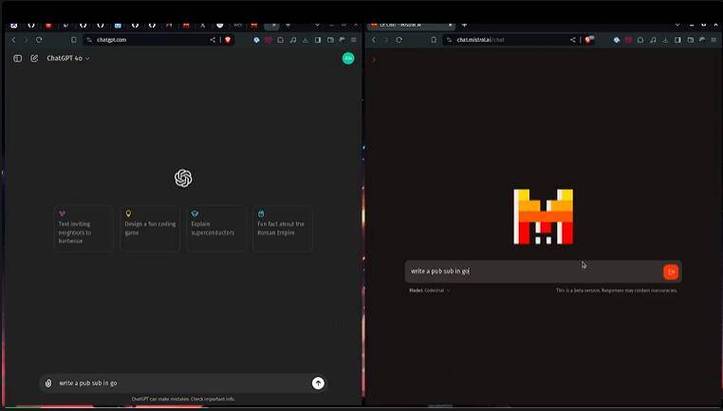The width and height of the screenshot is (723, 411).
Task: Open Brave Shields on chatgpt.com
Action: (x=227, y=40)
